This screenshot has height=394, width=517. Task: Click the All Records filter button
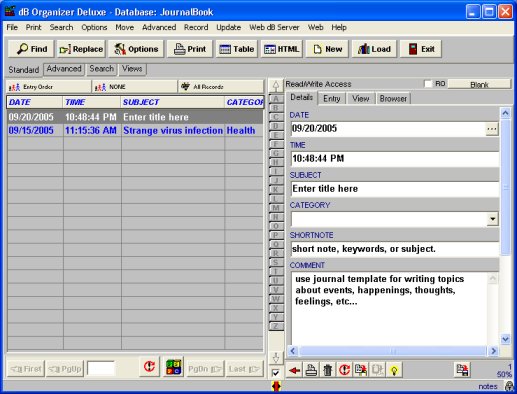click(x=221, y=87)
